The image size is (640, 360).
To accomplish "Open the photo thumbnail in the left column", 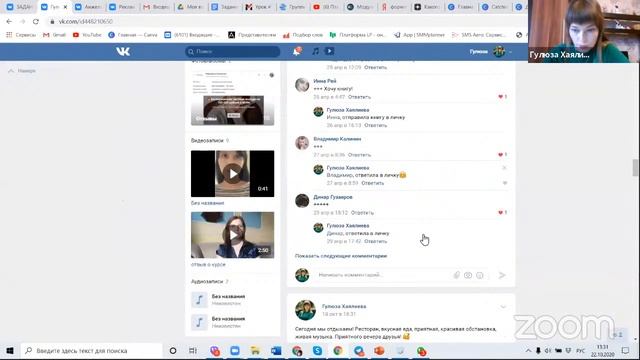I will point(233,98).
